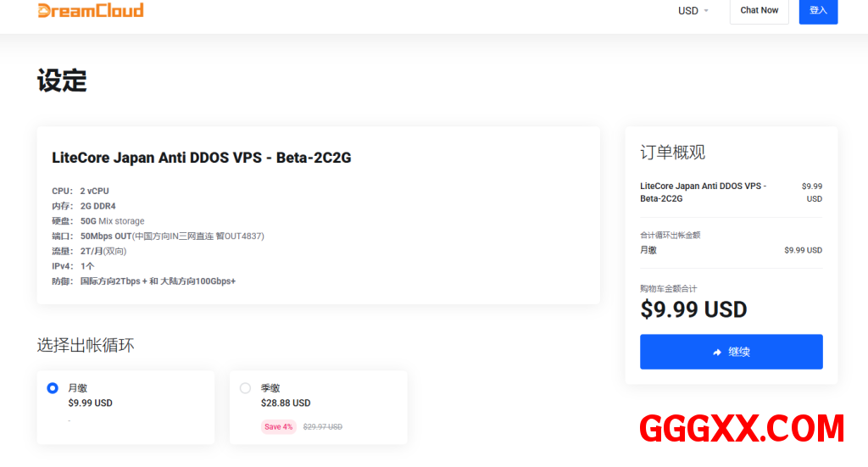This screenshot has height=467, width=868.
Task: Click the pink Save 4% badge
Action: (278, 427)
